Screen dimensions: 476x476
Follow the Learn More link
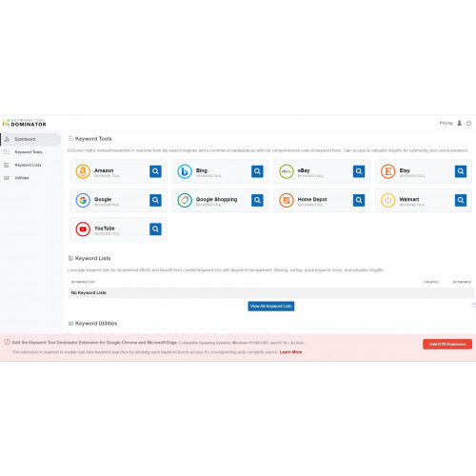[x=290, y=352]
